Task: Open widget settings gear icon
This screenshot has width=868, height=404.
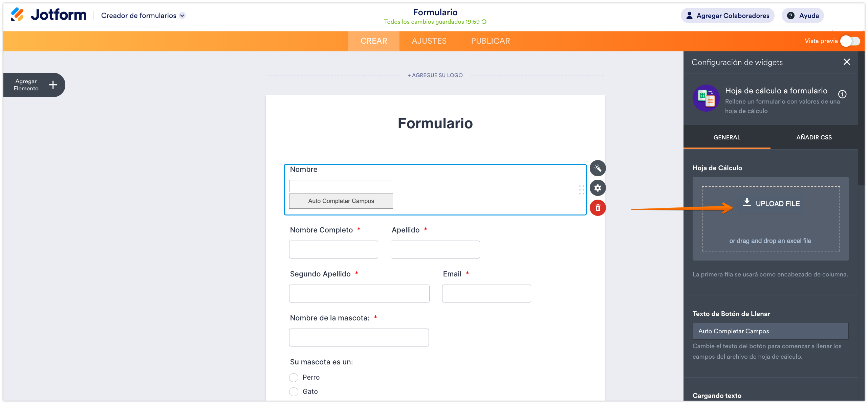Action: (x=598, y=188)
